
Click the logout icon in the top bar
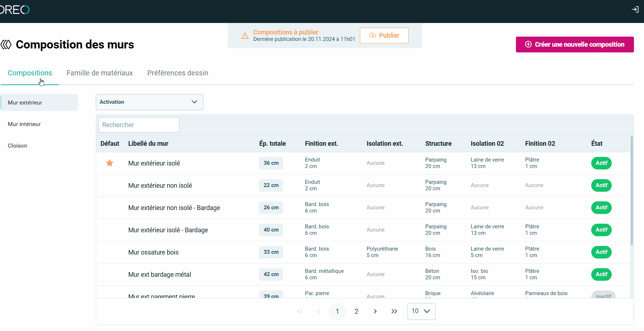[x=635, y=10]
